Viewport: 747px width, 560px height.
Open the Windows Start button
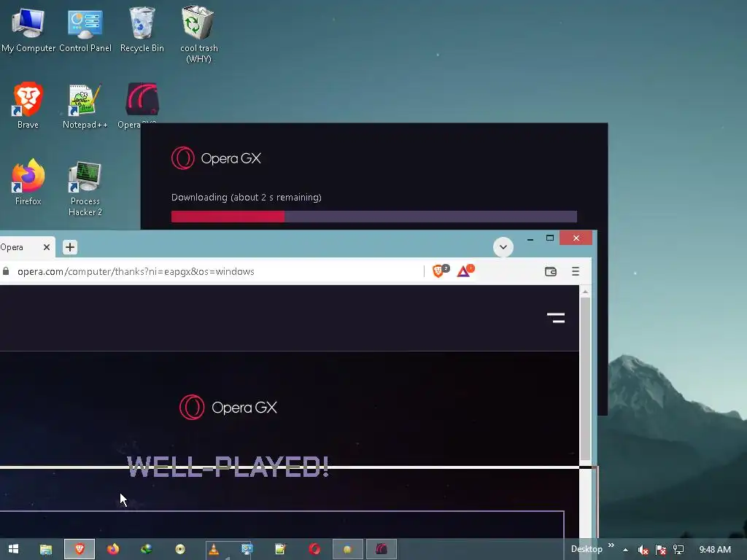click(x=13, y=549)
